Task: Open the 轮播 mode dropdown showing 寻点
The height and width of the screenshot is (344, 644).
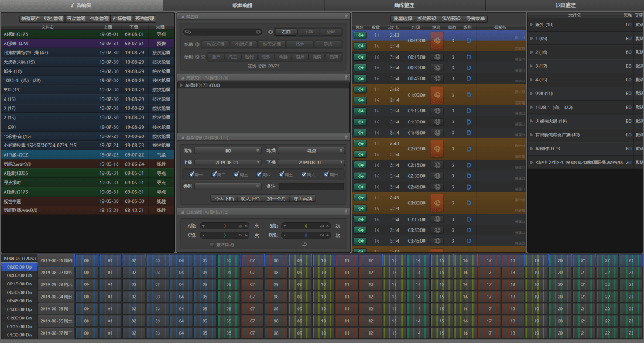Action: pos(311,150)
